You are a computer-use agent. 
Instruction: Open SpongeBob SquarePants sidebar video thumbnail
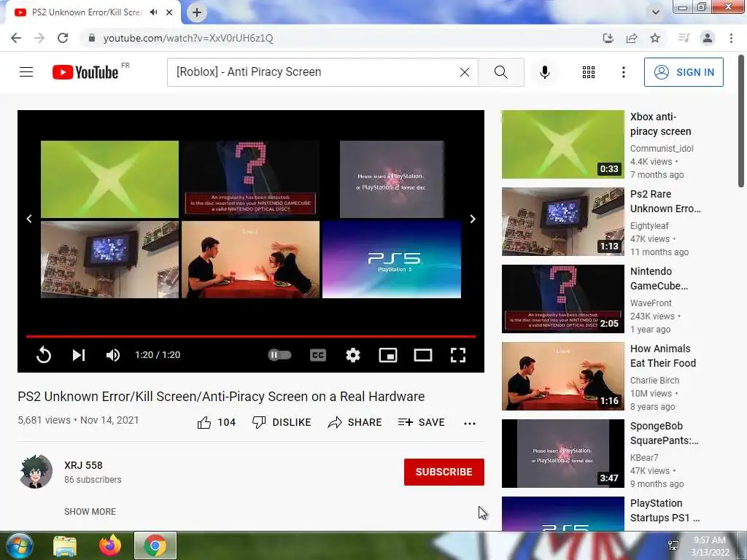click(x=562, y=454)
